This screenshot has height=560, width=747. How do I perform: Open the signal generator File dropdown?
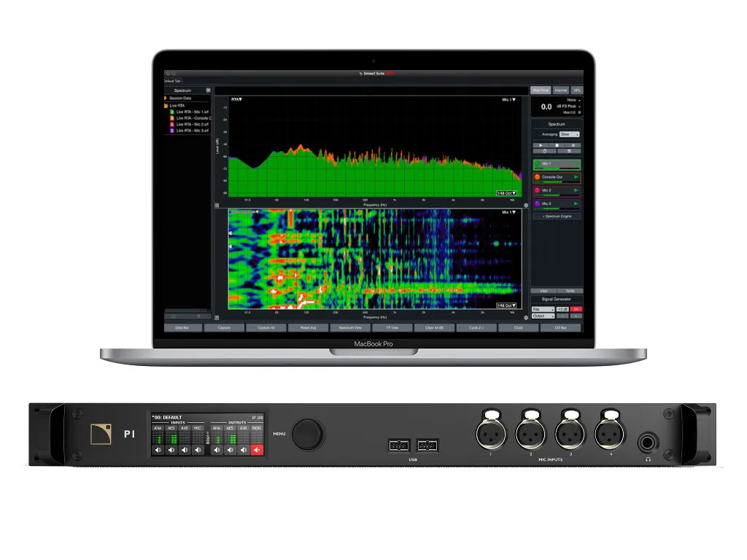[543, 309]
